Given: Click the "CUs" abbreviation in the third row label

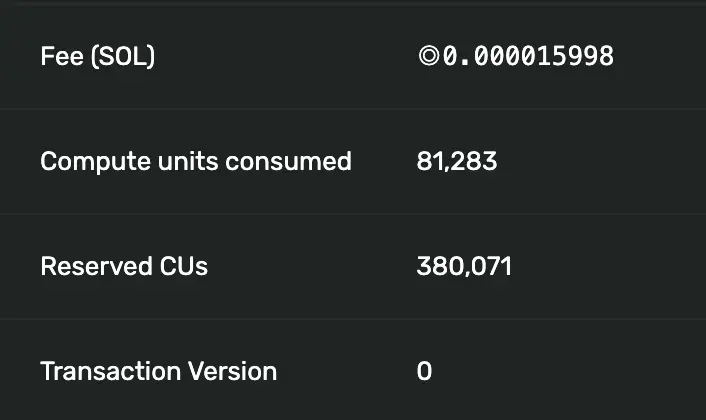Looking at the screenshot, I should click(x=184, y=266).
